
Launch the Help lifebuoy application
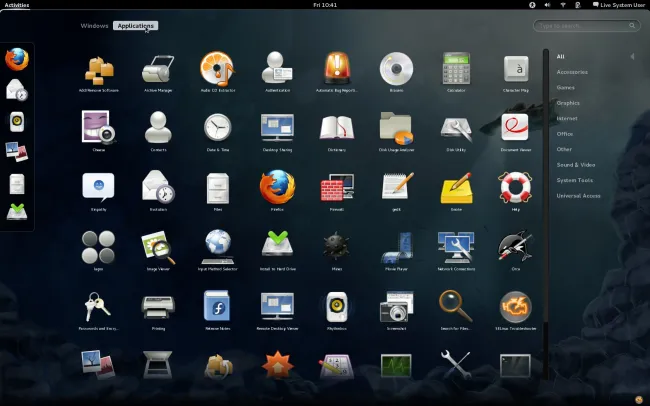515,187
